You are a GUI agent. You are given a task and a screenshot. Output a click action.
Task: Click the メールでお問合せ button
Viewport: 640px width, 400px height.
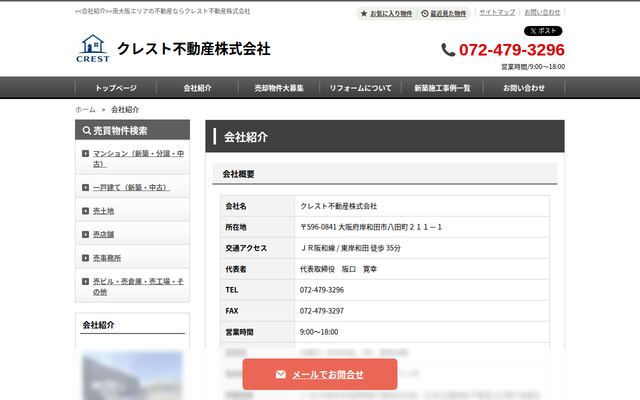pyautogui.click(x=320, y=374)
